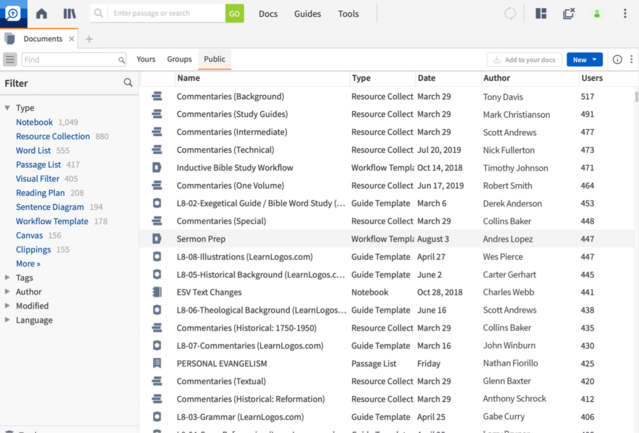Viewport: 639px width, 433px height.
Task: Open the Layouts icon
Action: pyautogui.click(x=541, y=14)
